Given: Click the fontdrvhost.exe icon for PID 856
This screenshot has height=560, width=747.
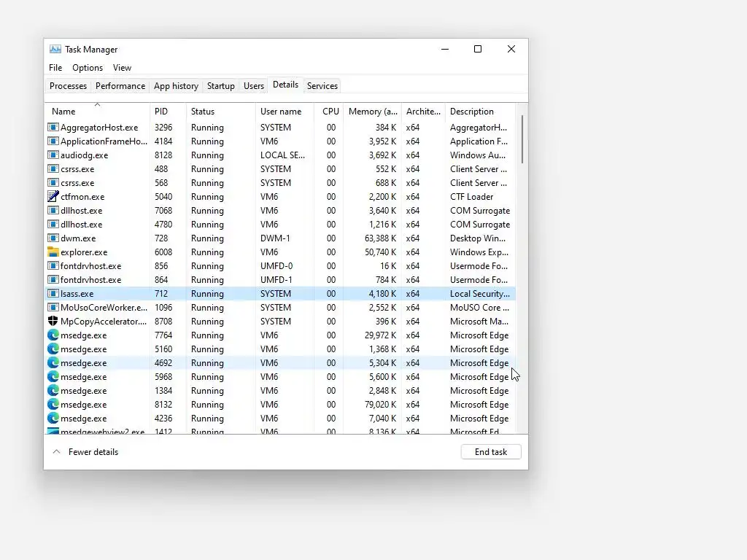Looking at the screenshot, I should [53, 265].
